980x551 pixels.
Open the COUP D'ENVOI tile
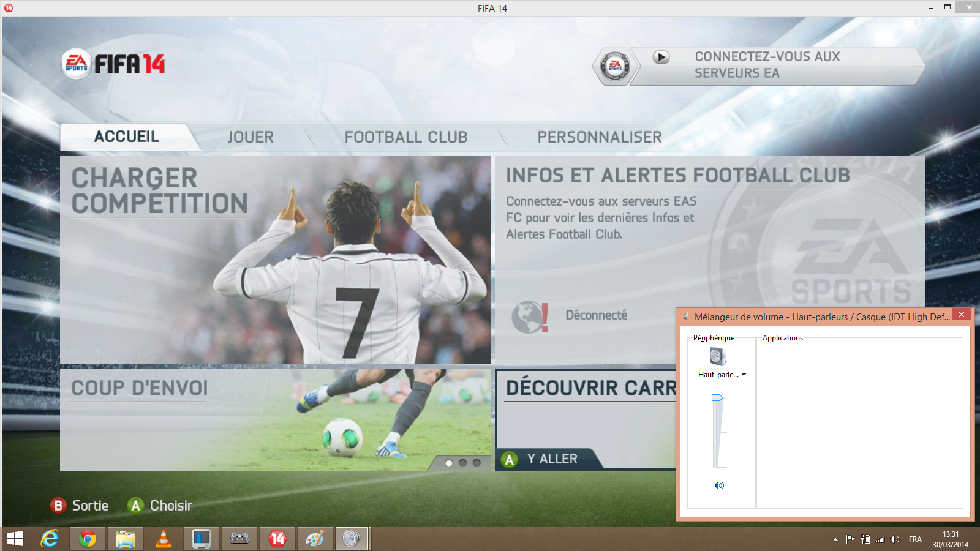click(275, 420)
